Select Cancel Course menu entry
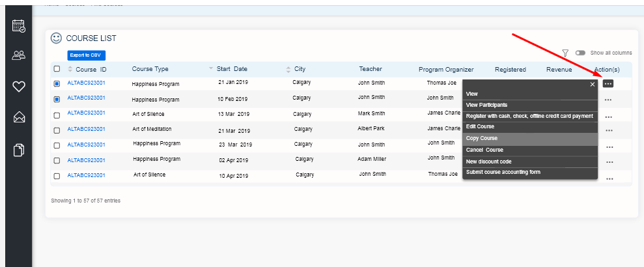This screenshot has height=267, width=644. coord(530,150)
